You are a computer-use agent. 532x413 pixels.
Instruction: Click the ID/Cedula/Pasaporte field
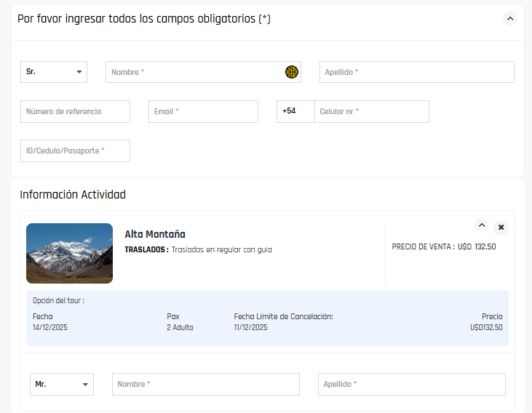(x=75, y=151)
